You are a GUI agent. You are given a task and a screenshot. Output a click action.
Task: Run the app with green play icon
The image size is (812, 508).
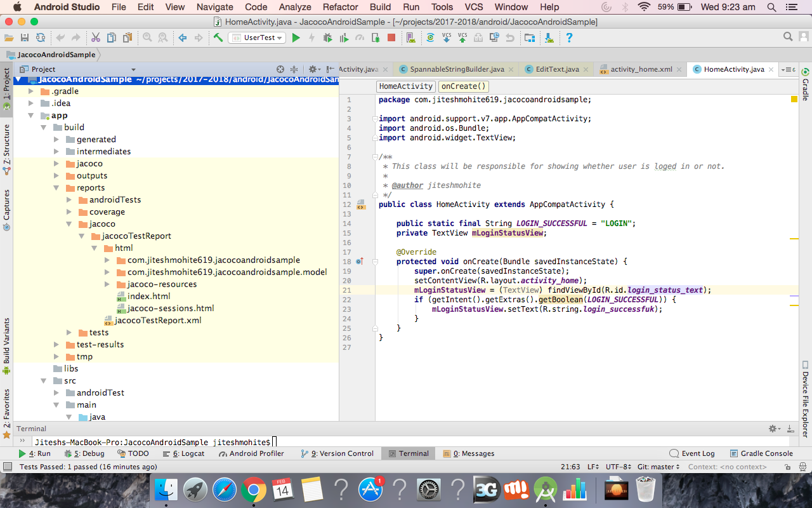pyautogui.click(x=296, y=37)
